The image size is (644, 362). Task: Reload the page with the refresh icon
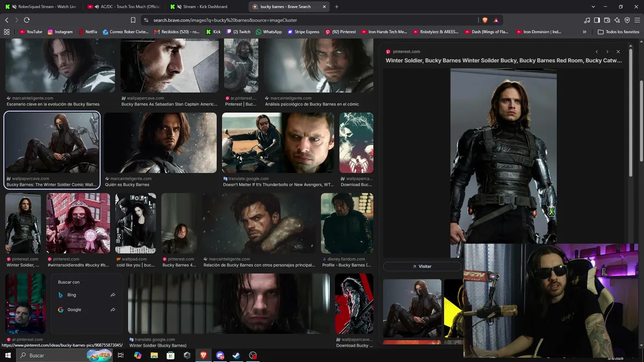click(27, 20)
